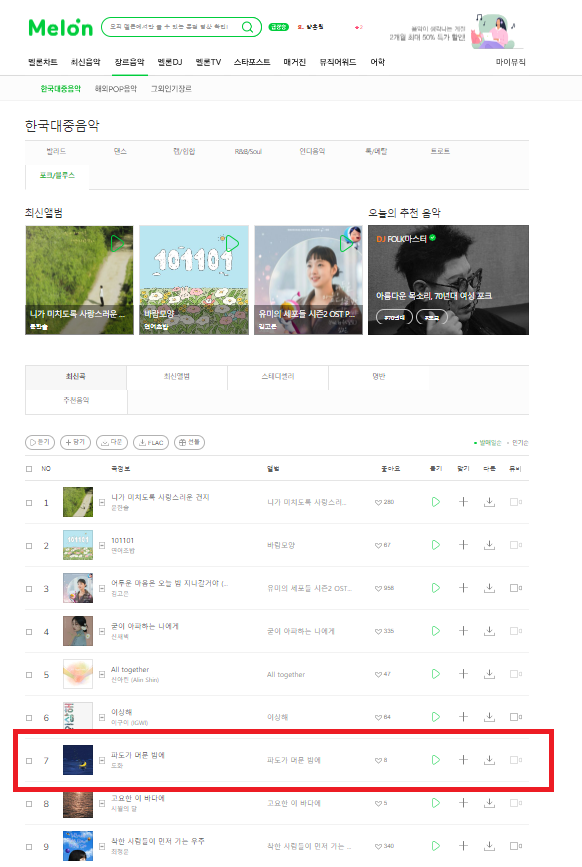Viewport: 582px width, 867px height.
Task: Open the 멜론차트 navigation menu
Action: (x=43, y=62)
